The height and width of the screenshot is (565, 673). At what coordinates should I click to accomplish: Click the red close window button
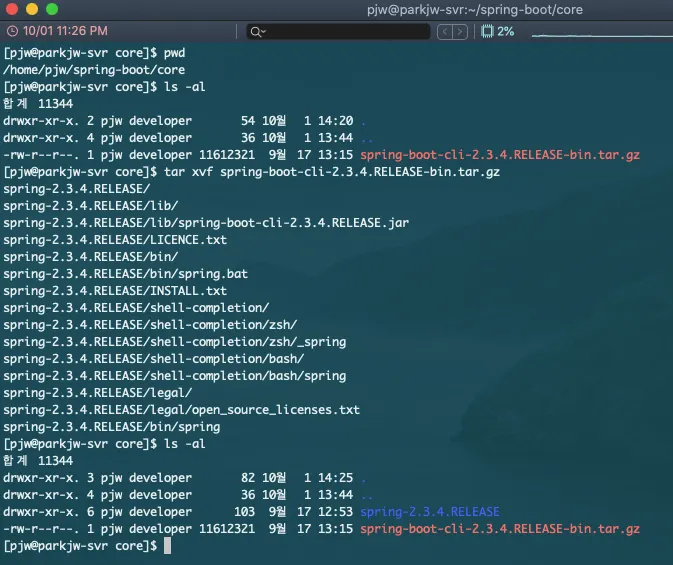[12, 9]
